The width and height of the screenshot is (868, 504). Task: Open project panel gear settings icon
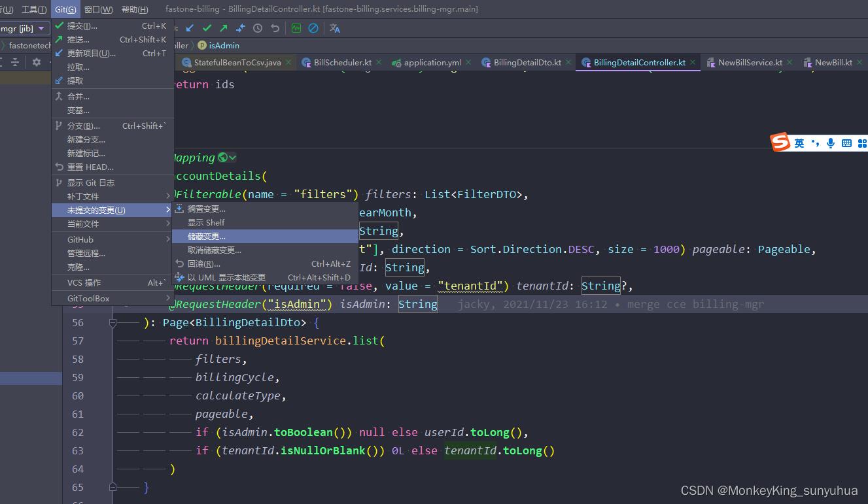(37, 62)
